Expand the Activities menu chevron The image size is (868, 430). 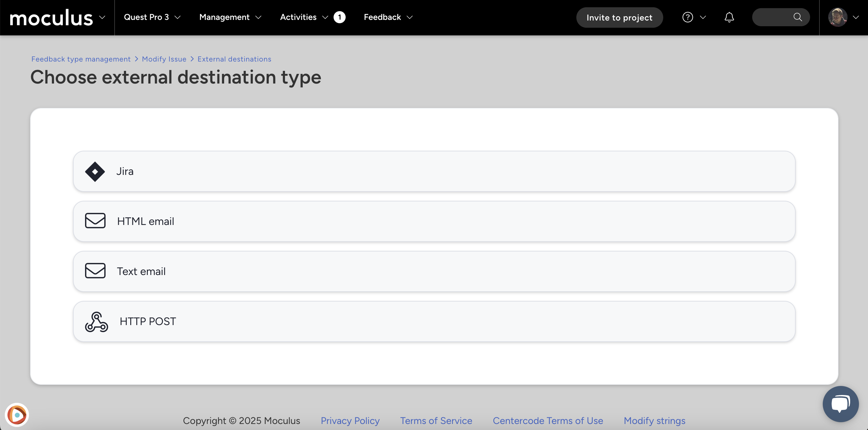click(x=325, y=17)
